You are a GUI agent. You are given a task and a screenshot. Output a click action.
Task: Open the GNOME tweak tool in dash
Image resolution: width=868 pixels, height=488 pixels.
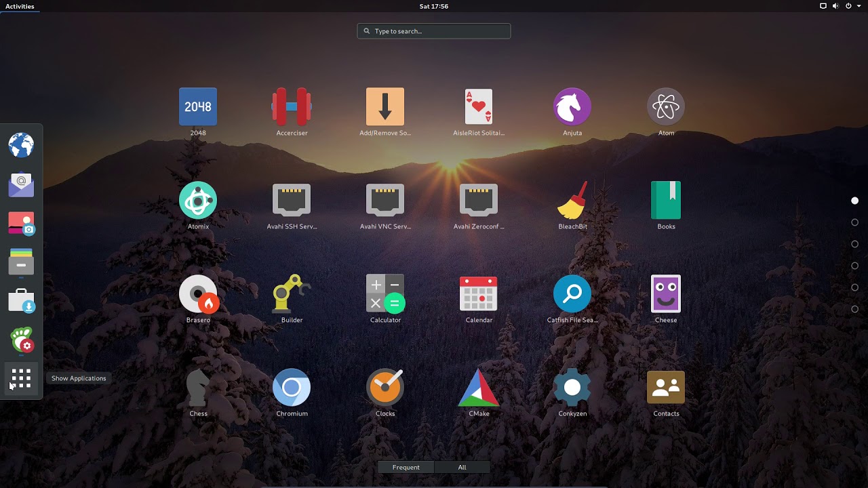coord(21,340)
